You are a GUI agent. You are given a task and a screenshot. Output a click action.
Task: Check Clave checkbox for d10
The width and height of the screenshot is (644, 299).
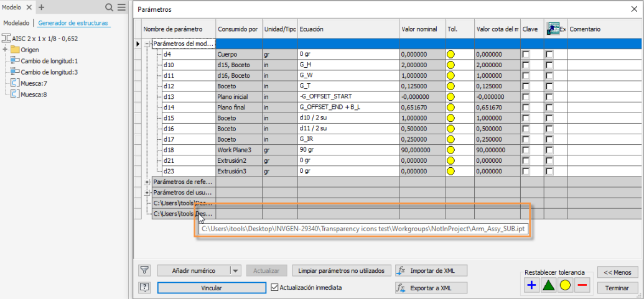(x=525, y=65)
